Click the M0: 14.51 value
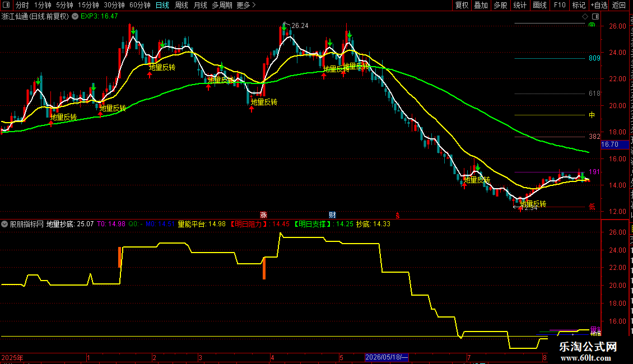 (160, 224)
